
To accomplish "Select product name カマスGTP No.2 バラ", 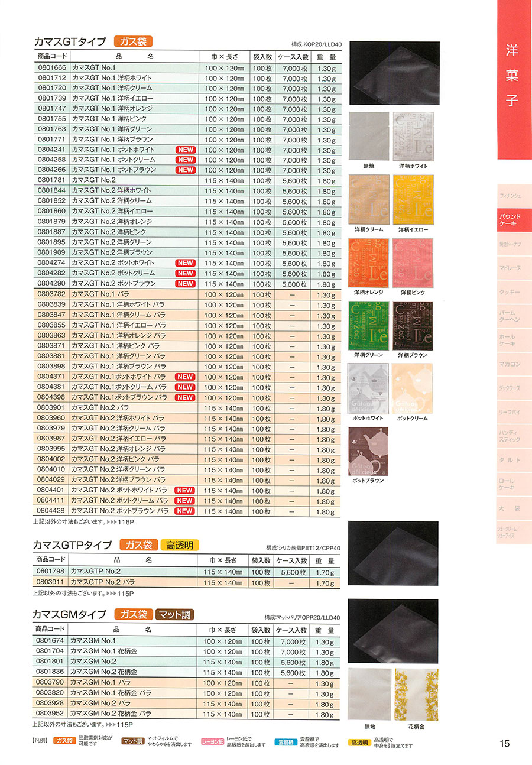I will tap(103, 582).
